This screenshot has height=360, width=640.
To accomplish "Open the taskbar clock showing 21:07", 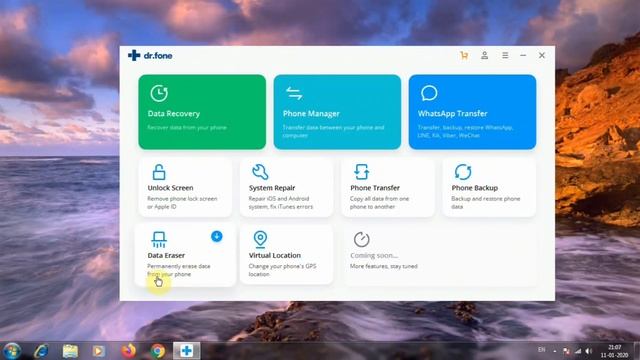I will click(614, 351).
